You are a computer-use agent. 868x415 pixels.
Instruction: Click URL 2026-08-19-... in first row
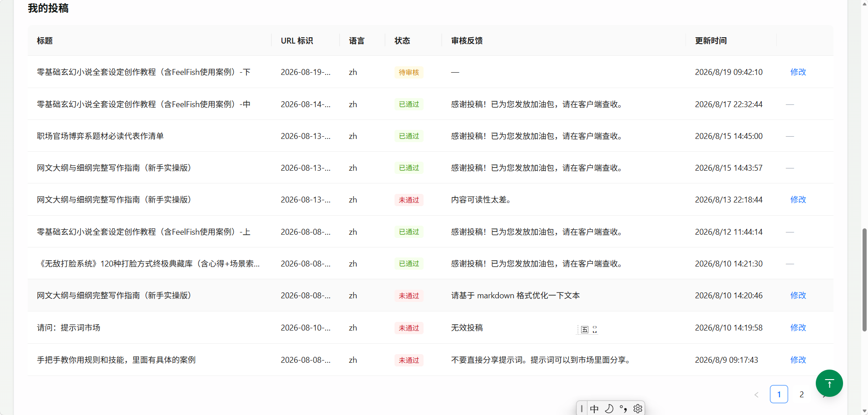point(306,72)
